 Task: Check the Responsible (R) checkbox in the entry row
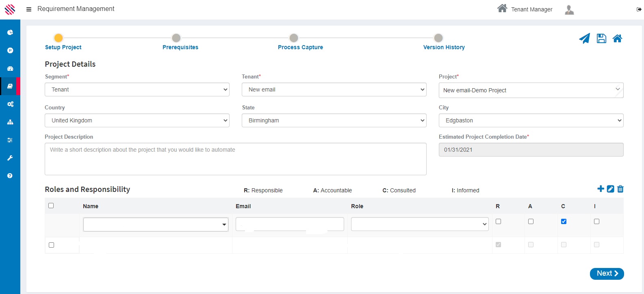click(499, 222)
